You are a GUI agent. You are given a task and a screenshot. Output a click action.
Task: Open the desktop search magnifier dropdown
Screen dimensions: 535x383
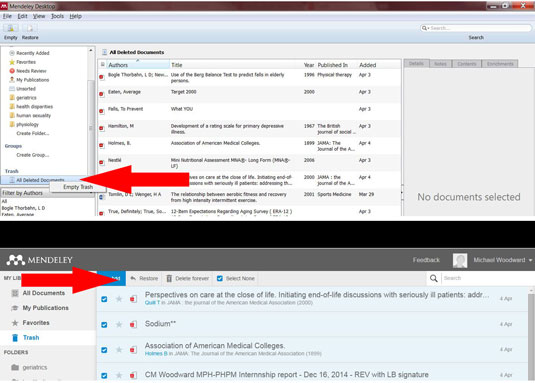pos(425,28)
